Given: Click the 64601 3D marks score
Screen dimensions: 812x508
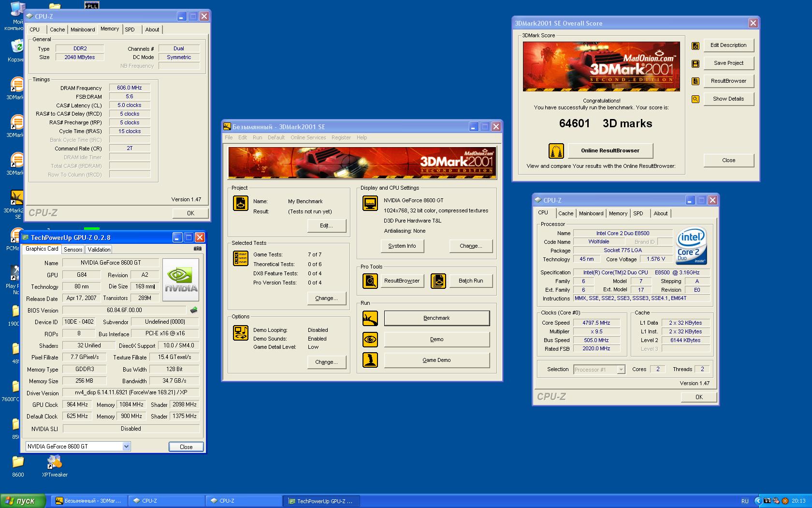Looking at the screenshot, I should [x=605, y=123].
